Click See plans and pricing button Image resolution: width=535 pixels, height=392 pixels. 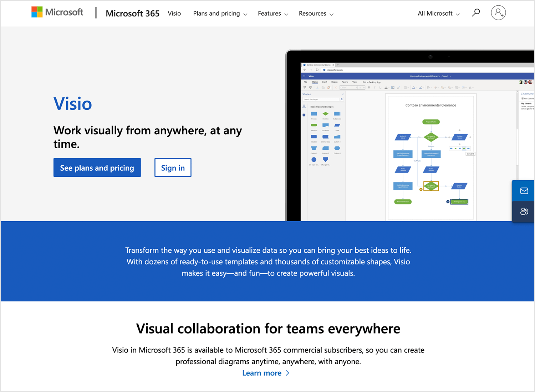tap(97, 167)
